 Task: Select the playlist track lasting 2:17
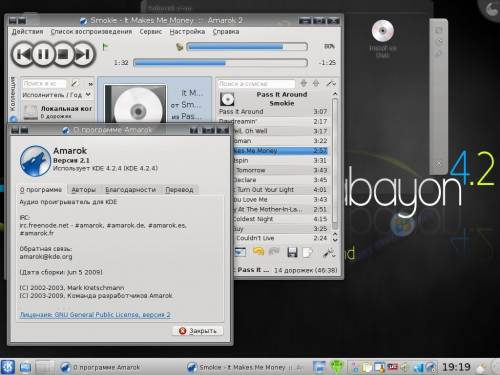[273, 121]
